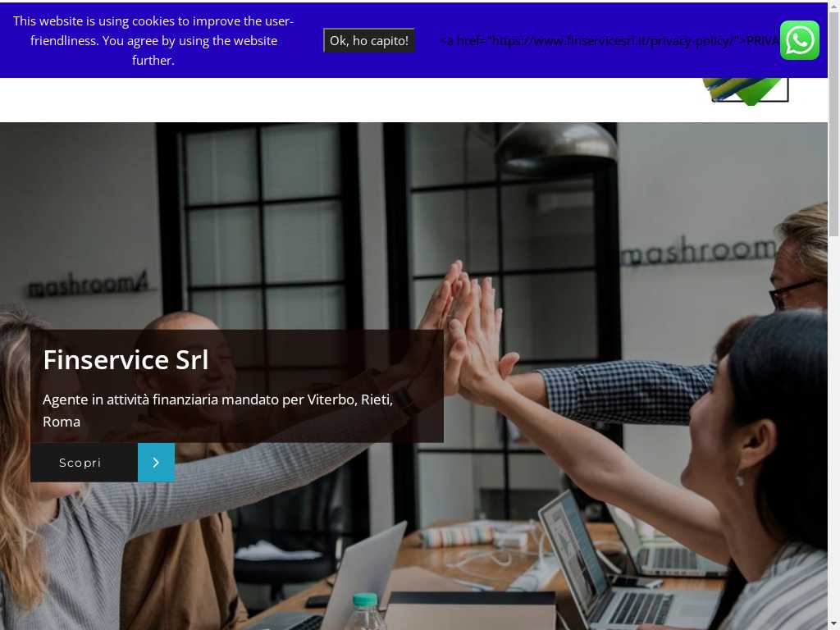Click the partially hidden green company logo

point(746,91)
